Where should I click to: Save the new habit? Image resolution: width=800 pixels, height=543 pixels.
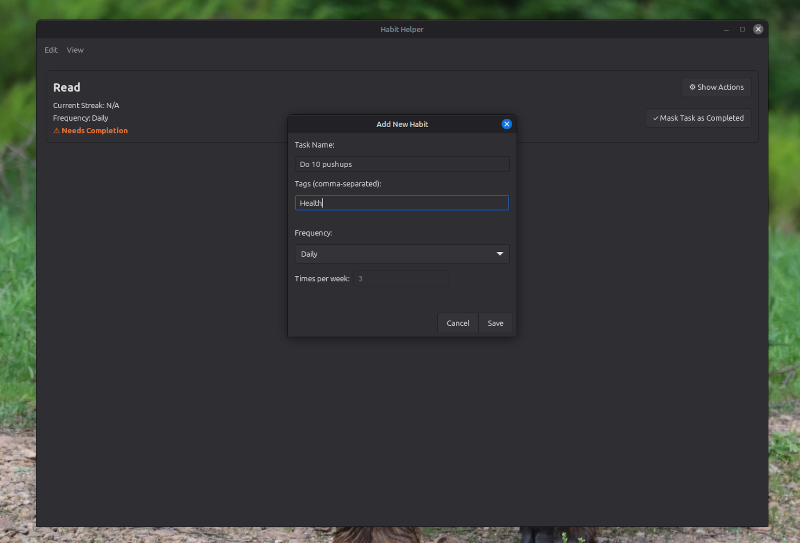[495, 323]
